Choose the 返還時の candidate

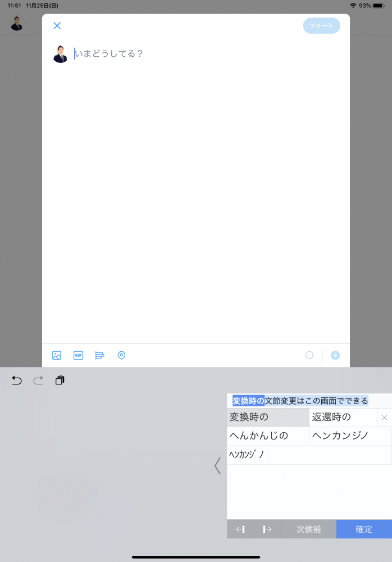[x=343, y=417]
